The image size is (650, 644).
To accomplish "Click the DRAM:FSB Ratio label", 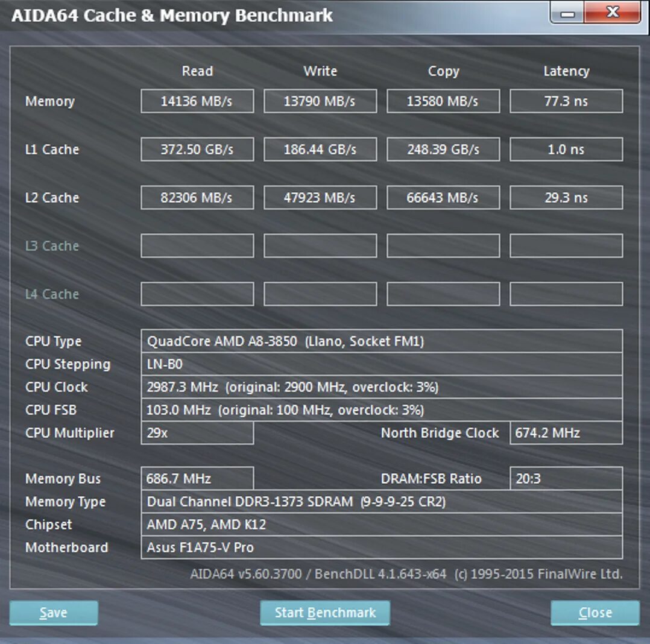I will [431, 479].
